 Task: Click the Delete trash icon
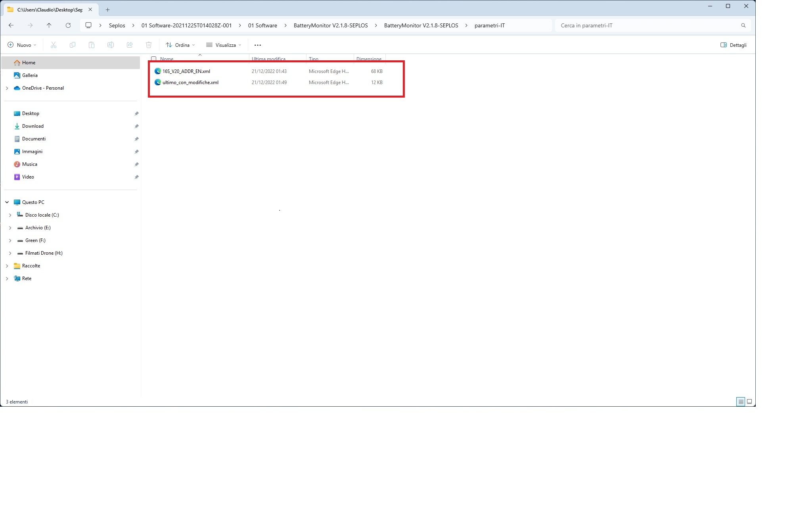point(149,45)
